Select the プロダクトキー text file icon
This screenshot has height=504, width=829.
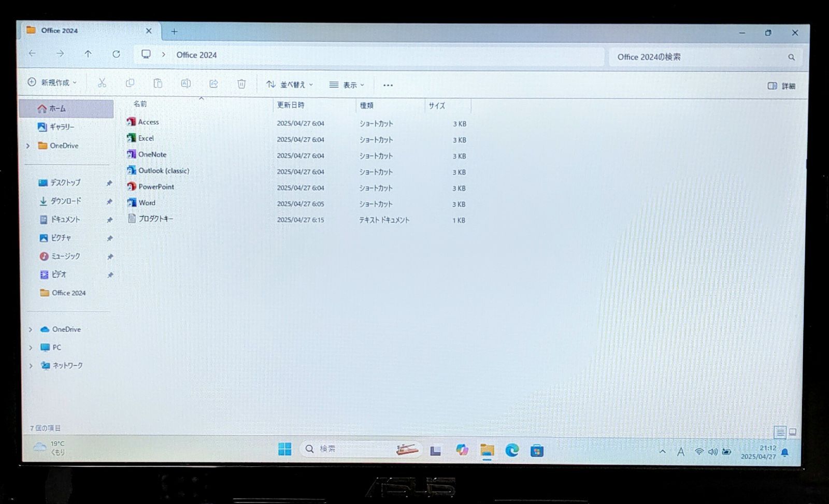132,218
